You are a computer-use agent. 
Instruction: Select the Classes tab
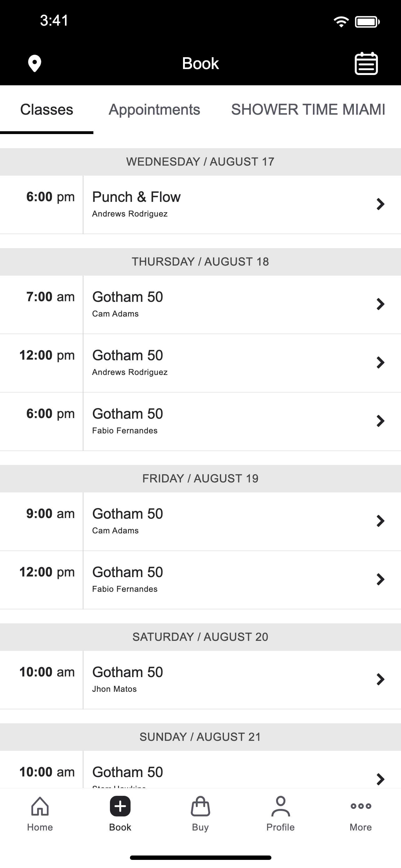pos(47,110)
